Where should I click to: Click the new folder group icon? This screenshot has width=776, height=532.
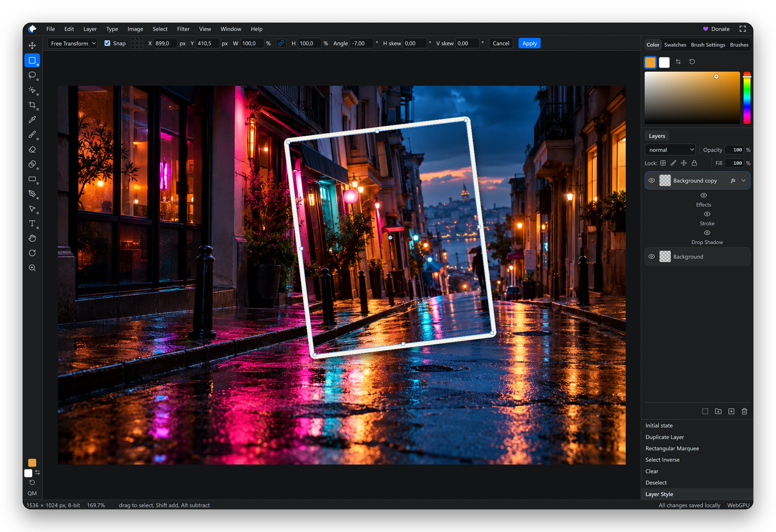pos(718,412)
